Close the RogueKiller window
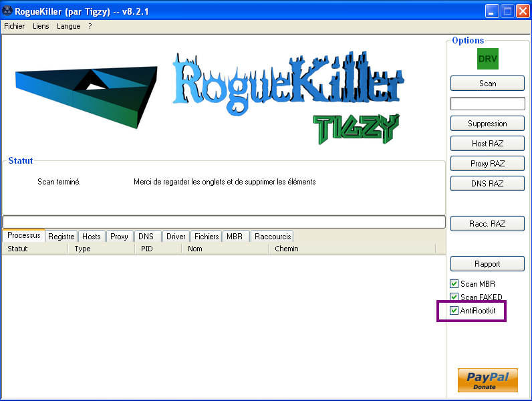 (x=523, y=11)
